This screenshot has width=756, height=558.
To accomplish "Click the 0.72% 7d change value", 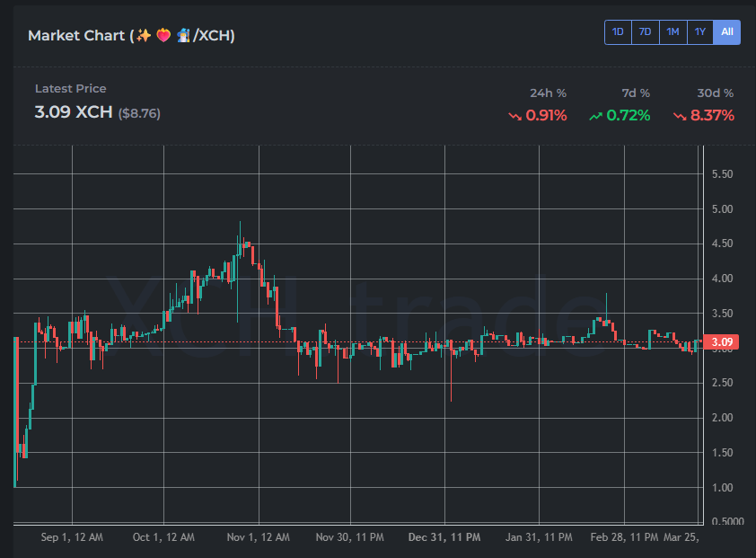I will tap(629, 115).
